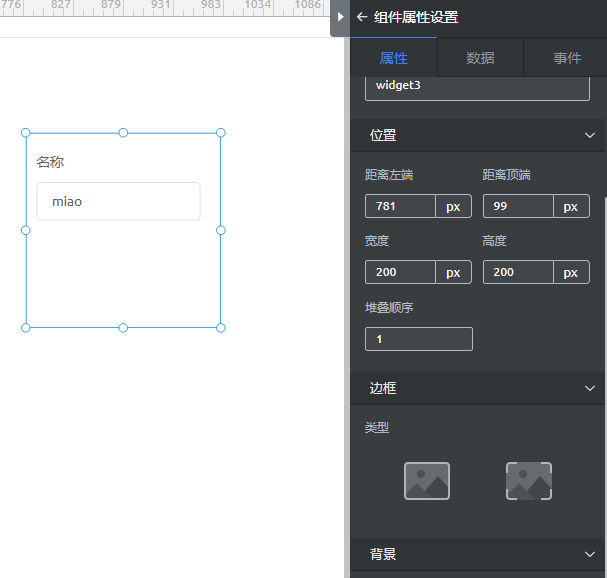The image size is (607, 578).
Task: Click the bottom-left resize handle of the widget
Action: click(x=26, y=328)
